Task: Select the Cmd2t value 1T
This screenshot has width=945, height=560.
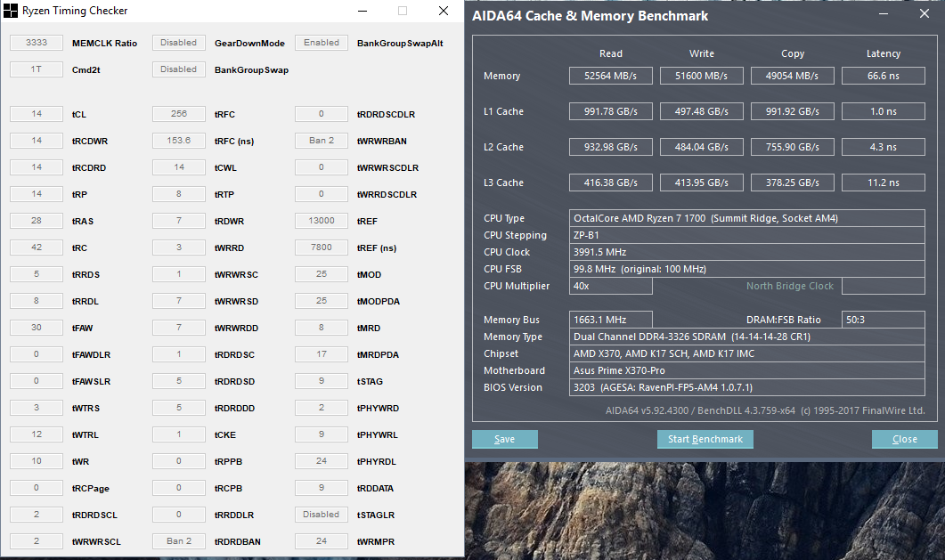Action: pyautogui.click(x=37, y=69)
